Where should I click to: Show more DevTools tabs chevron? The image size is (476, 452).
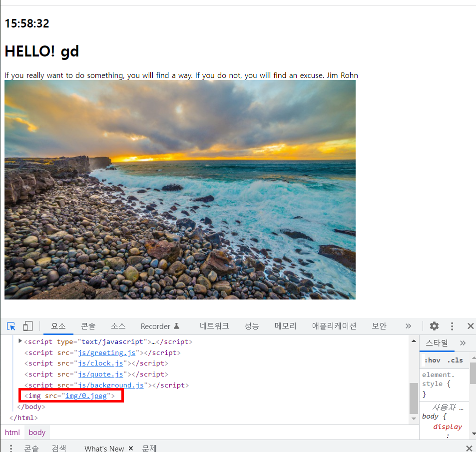(x=408, y=326)
